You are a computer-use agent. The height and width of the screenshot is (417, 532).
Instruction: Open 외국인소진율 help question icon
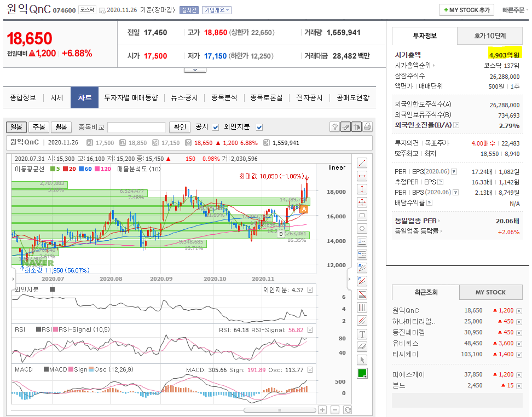456,125
